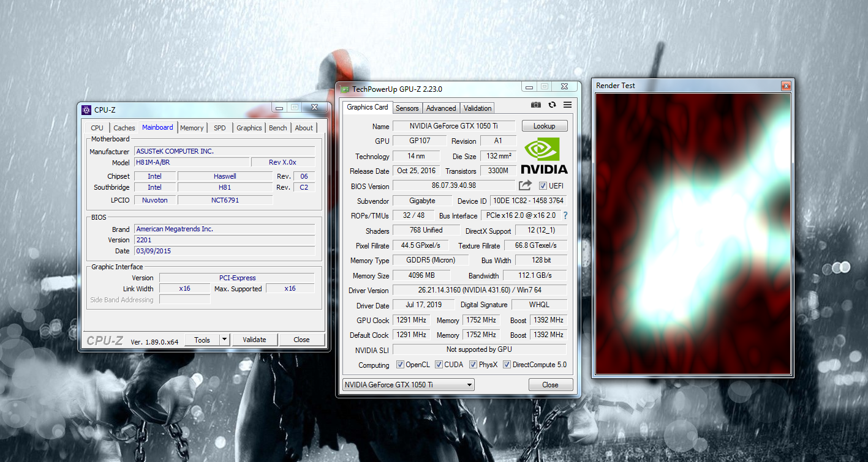Open the Bench tab in CPU-Z
Image resolution: width=868 pixels, height=462 pixels.
coord(278,128)
